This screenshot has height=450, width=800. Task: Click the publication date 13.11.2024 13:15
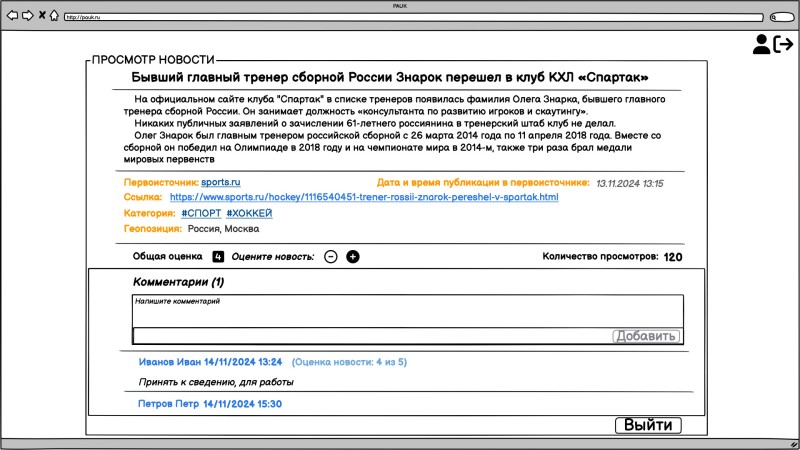click(630, 184)
